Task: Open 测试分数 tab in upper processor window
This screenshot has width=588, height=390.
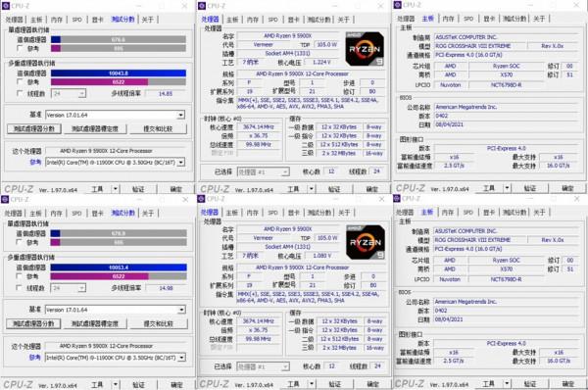Action: click(x=319, y=20)
